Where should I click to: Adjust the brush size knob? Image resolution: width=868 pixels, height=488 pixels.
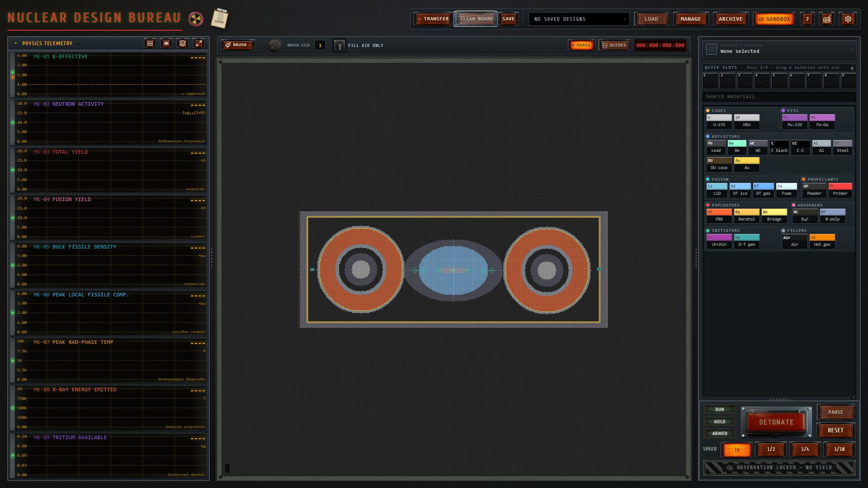pos(274,45)
